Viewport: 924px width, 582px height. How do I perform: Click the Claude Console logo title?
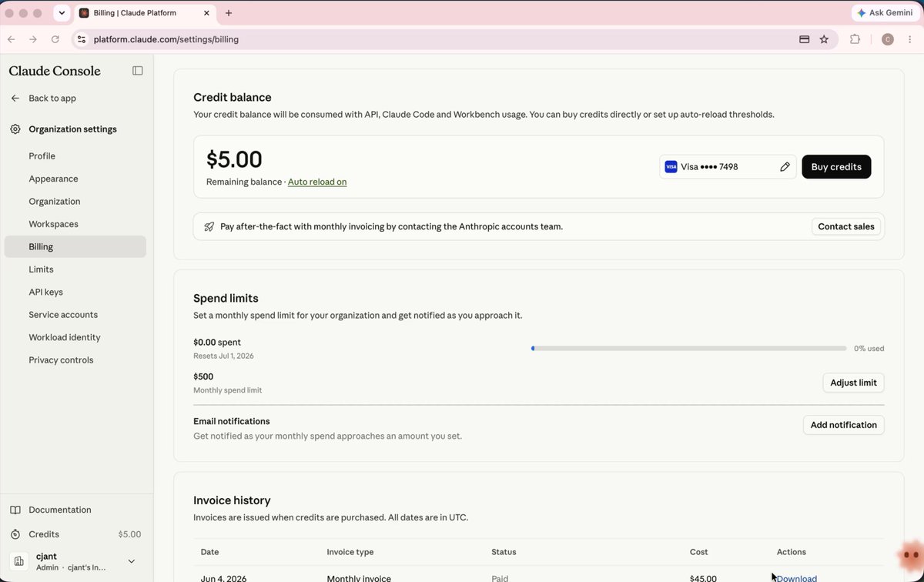[55, 71]
